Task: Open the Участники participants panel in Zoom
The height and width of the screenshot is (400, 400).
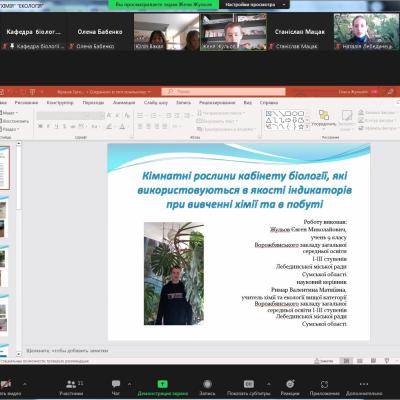Action: tap(71, 388)
